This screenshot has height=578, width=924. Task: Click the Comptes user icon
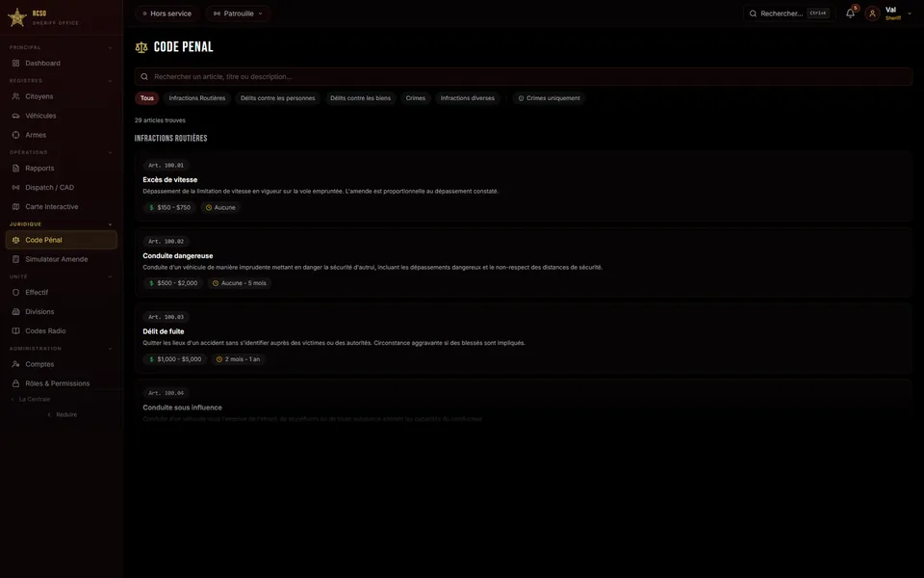[16, 364]
